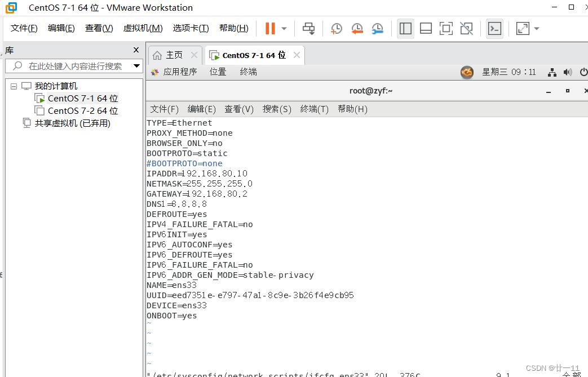Click the take snapshot icon

tap(336, 28)
